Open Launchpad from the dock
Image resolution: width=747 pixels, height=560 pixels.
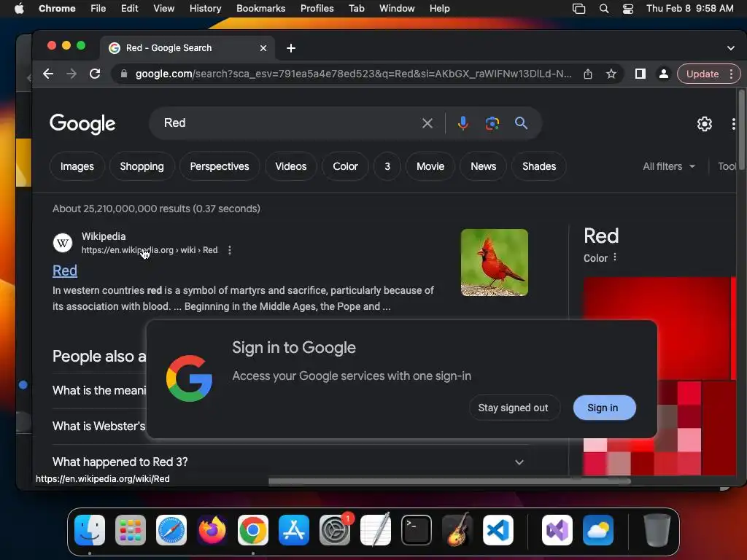(131, 530)
